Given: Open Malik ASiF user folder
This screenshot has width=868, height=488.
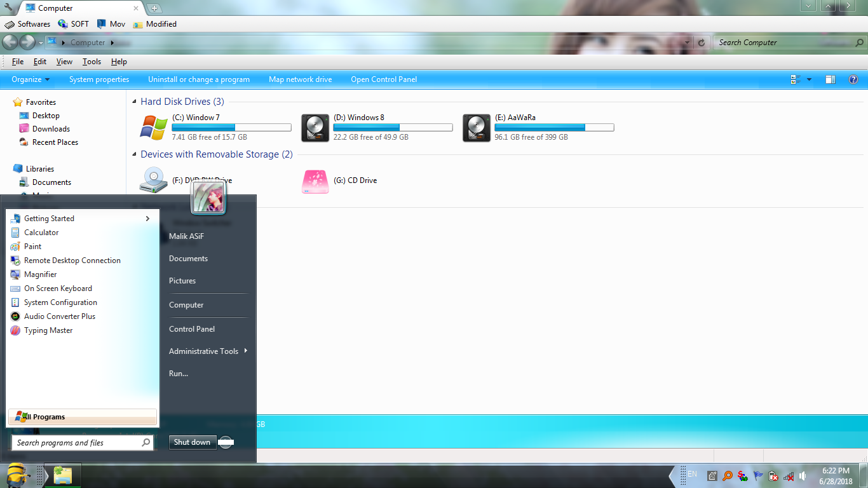Looking at the screenshot, I should click(x=186, y=236).
